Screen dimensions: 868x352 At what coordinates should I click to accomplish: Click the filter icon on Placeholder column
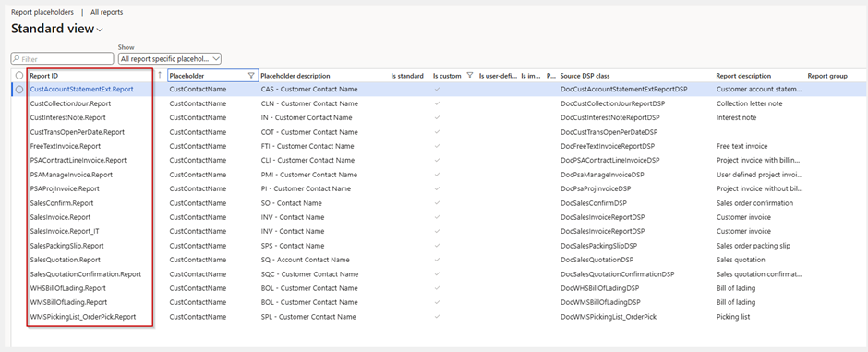pyautogui.click(x=251, y=75)
